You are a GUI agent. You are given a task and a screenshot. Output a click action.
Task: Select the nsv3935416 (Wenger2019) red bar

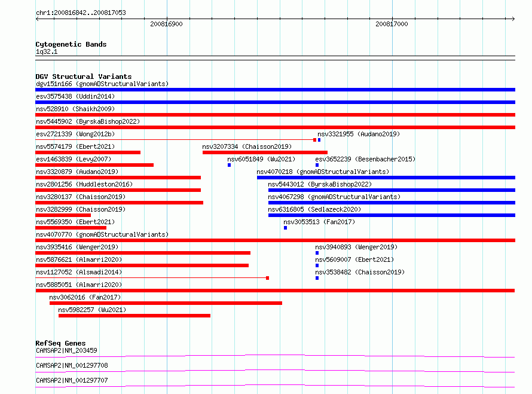pyautogui.click(x=143, y=253)
